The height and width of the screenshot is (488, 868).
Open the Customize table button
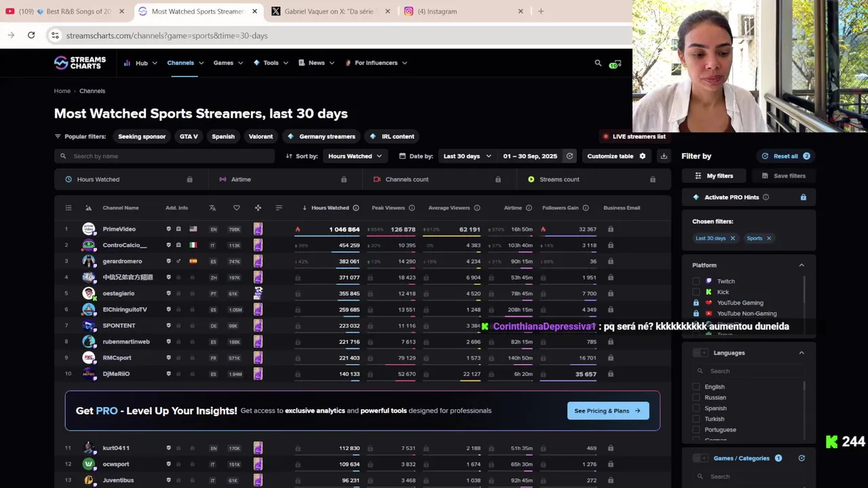pos(616,156)
